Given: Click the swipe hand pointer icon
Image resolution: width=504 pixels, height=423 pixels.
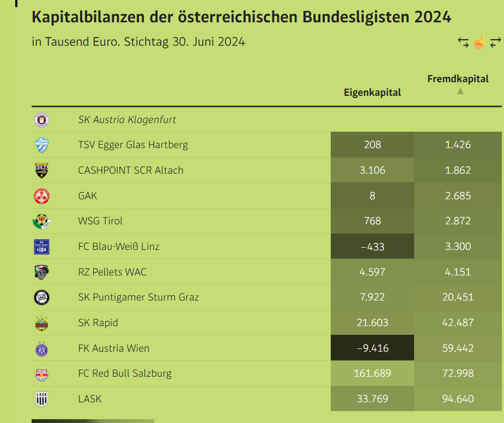Looking at the screenshot, I should tap(479, 42).
